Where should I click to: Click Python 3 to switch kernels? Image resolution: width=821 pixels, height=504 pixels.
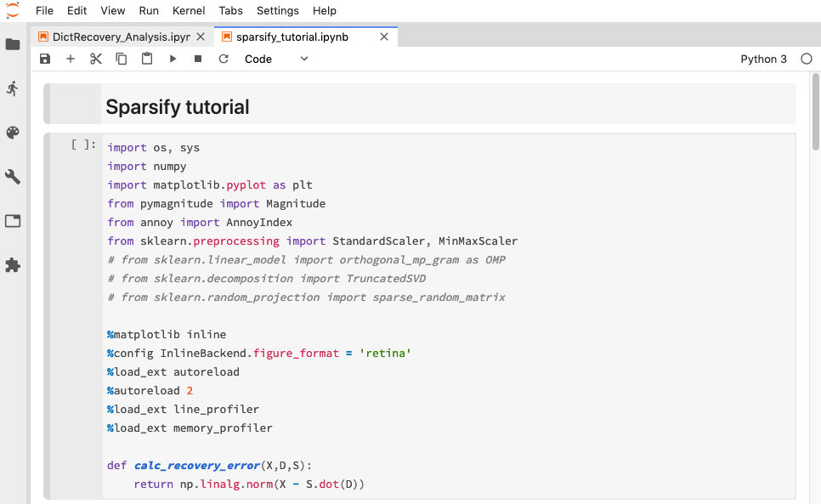click(763, 59)
